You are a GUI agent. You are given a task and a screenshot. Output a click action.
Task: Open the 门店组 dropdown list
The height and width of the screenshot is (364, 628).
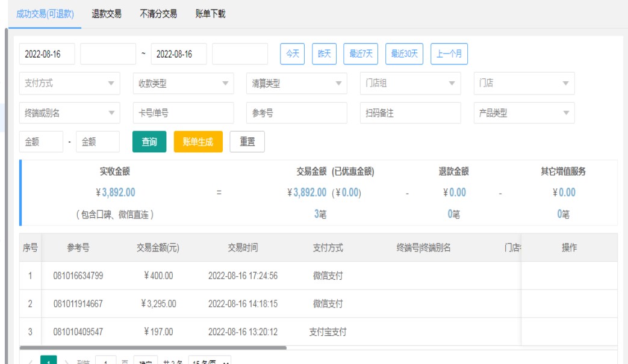(410, 84)
